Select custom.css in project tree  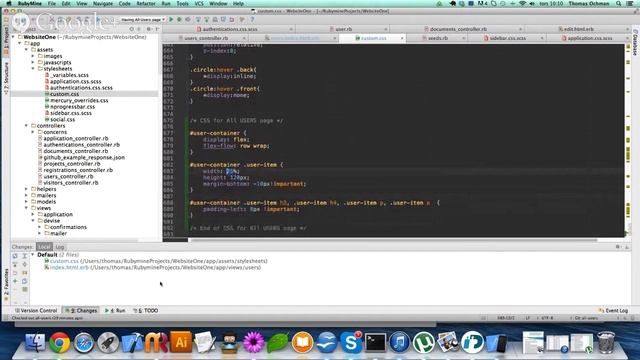(x=64, y=94)
